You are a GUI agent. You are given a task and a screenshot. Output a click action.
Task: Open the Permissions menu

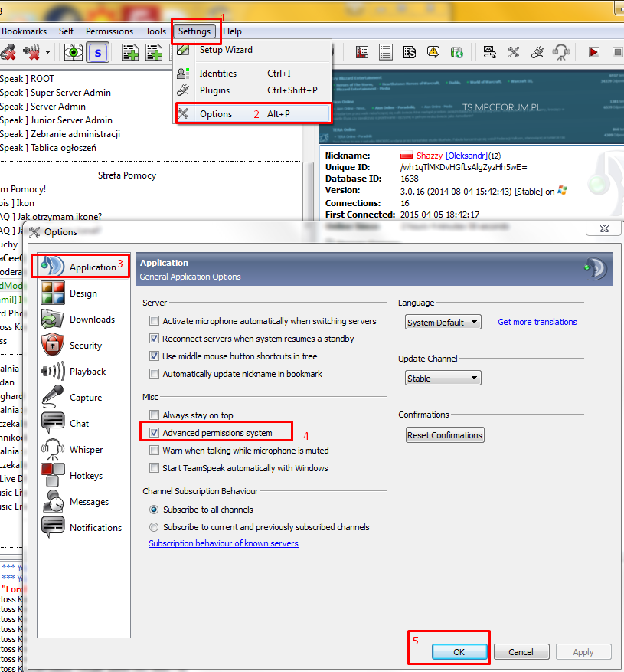click(109, 31)
